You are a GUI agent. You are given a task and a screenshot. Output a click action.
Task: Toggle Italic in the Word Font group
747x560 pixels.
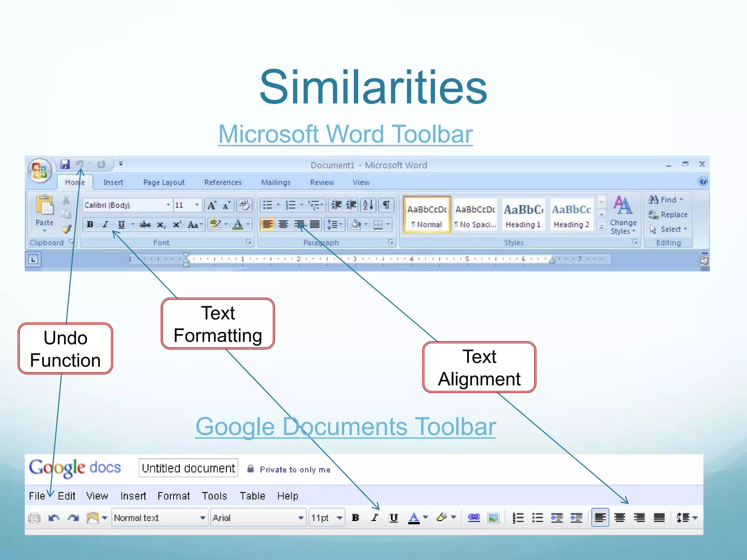[x=106, y=225]
